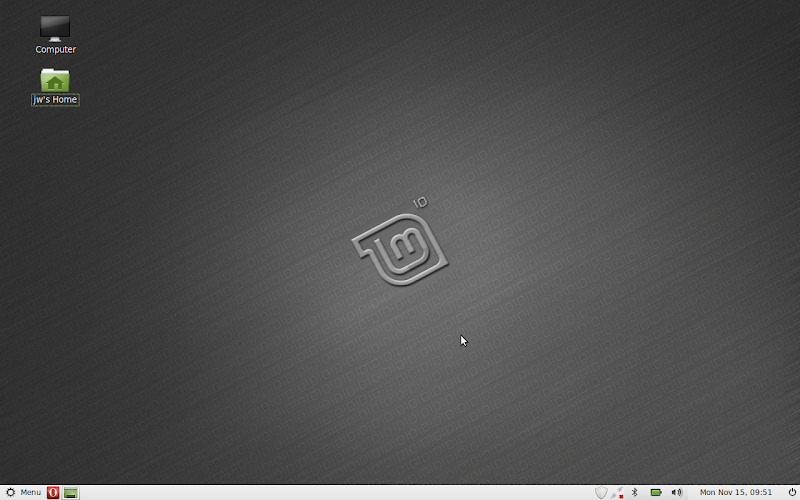The width and height of the screenshot is (800, 500).
Task: Open the disconnected network tray icon
Action: tap(617, 492)
